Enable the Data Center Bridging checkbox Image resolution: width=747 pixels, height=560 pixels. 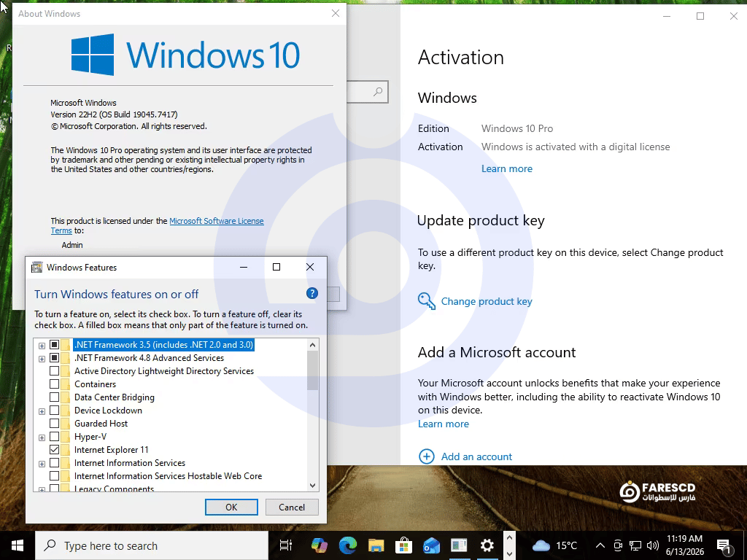coord(54,397)
